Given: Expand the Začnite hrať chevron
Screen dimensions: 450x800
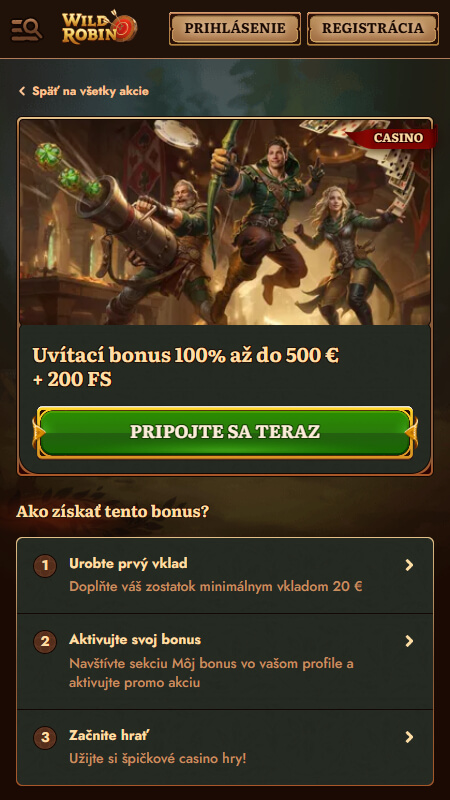Looking at the screenshot, I should 409,737.
